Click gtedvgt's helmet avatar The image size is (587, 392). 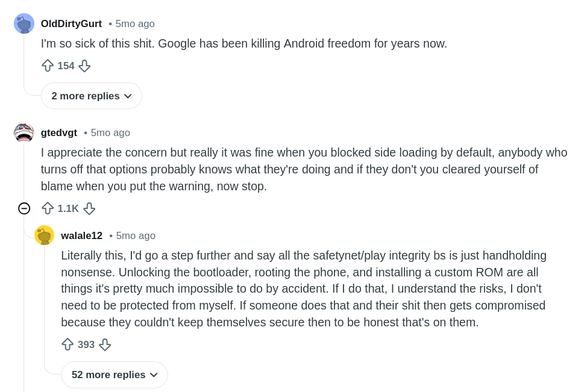(24, 132)
